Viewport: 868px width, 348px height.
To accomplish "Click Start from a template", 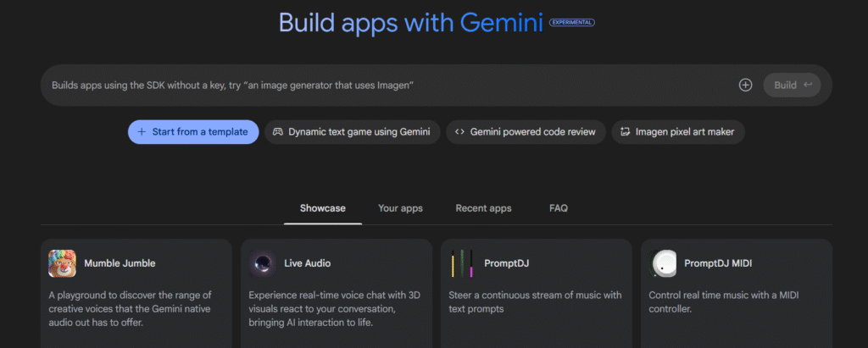I will coord(193,132).
